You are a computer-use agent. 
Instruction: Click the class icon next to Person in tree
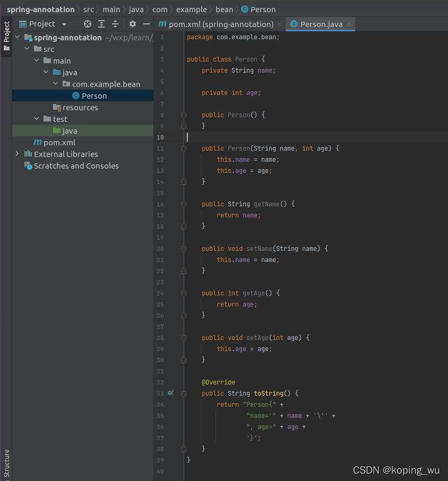coord(76,95)
